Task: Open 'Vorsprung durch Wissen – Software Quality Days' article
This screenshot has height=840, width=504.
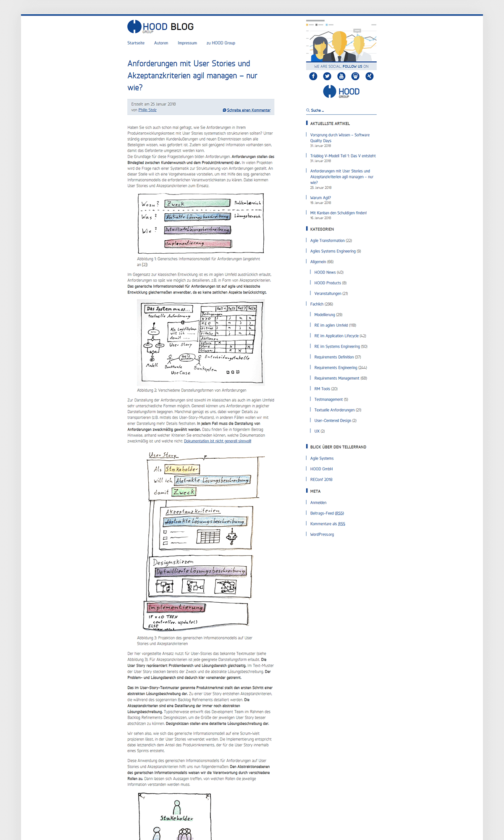Action: pos(340,138)
